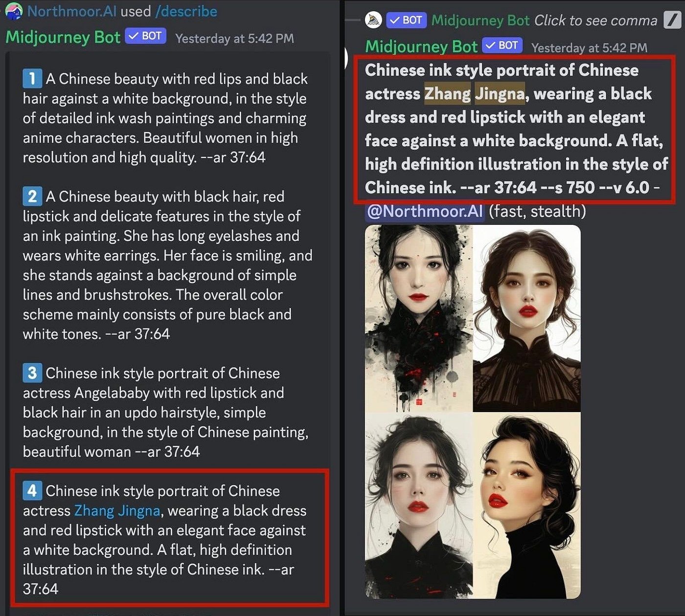This screenshot has width=685, height=616.
Task: Open the /describe command link
Action: [x=186, y=11]
